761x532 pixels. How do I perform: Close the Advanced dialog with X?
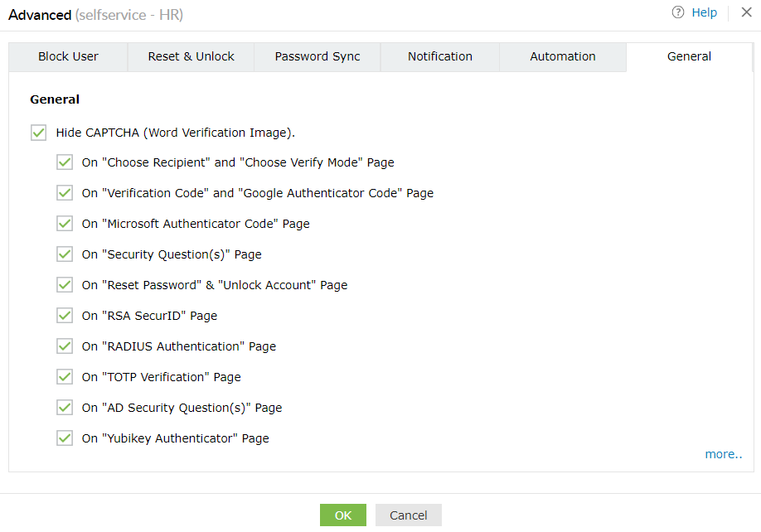point(746,12)
